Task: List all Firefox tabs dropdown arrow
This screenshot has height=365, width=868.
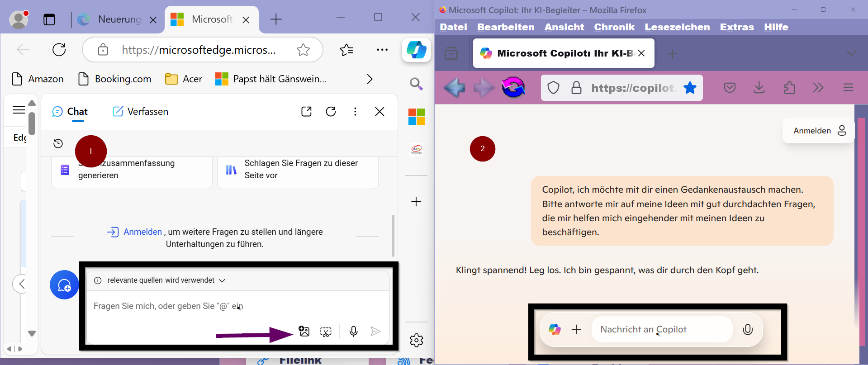Action: [x=851, y=53]
